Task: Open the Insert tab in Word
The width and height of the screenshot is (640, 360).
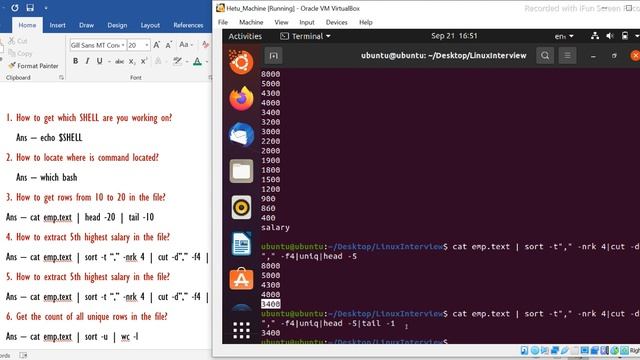Action: pos(58,25)
